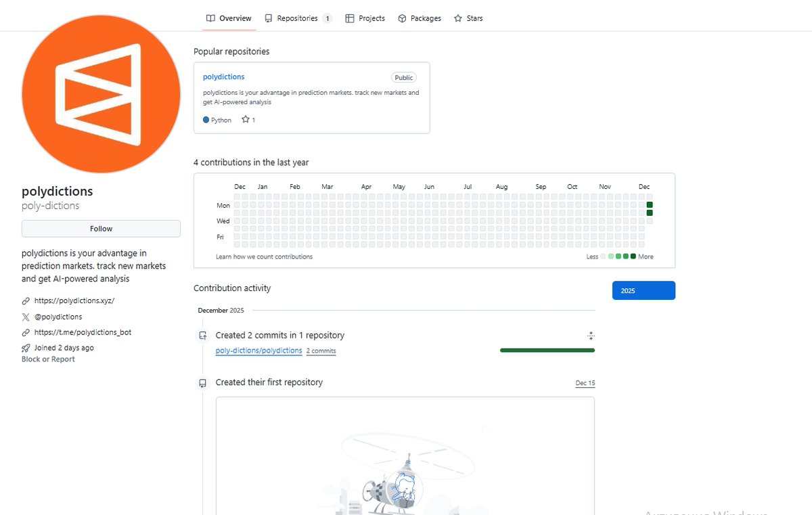Screen dimensions: 812x515
Task: Collapse the Created 2 commits activity item
Action: pos(591,336)
